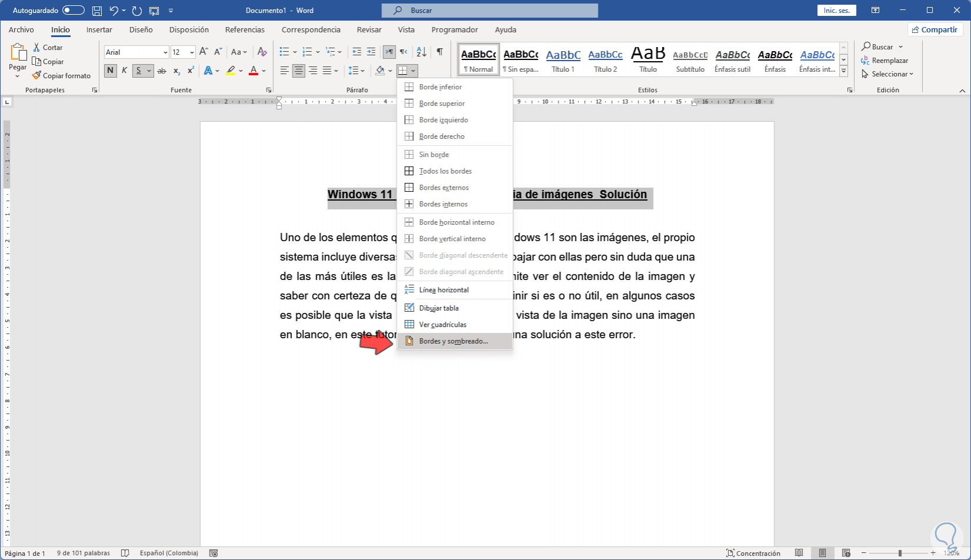Apply the yellow text highlight color

(231, 71)
